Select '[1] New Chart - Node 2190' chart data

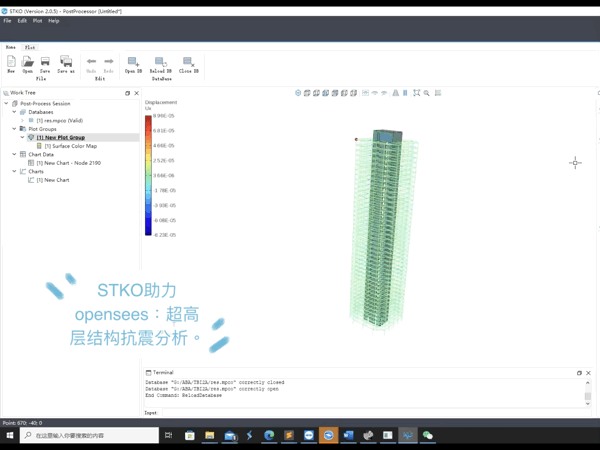(68, 163)
